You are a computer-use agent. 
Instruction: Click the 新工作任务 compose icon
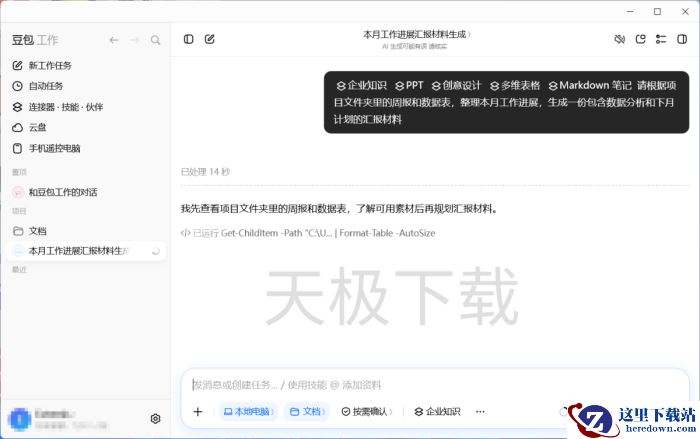[17, 66]
